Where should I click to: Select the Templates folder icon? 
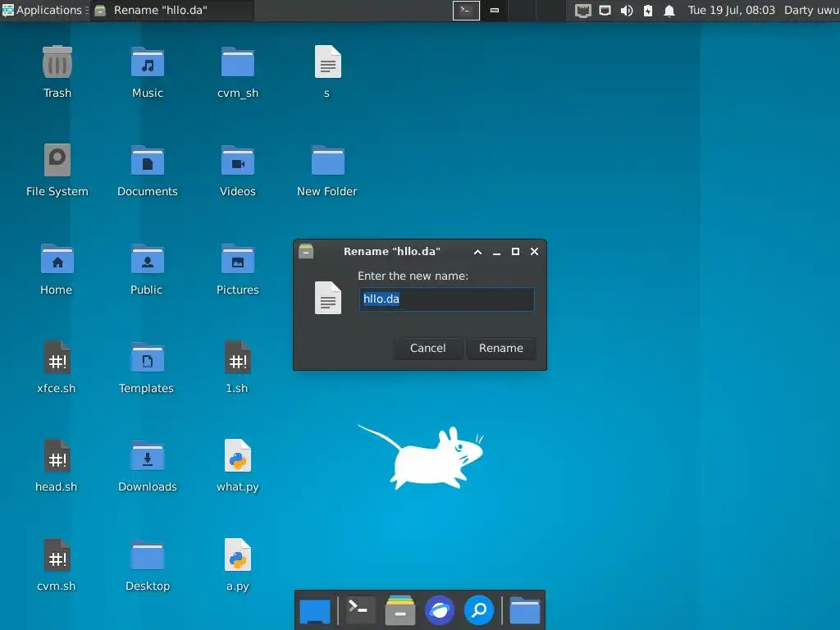point(148,358)
